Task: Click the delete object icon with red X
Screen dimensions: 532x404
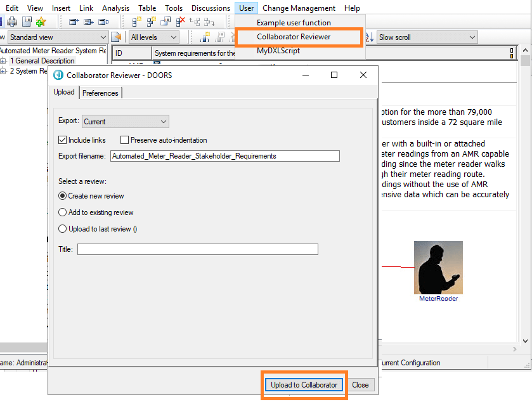Action: point(180,22)
